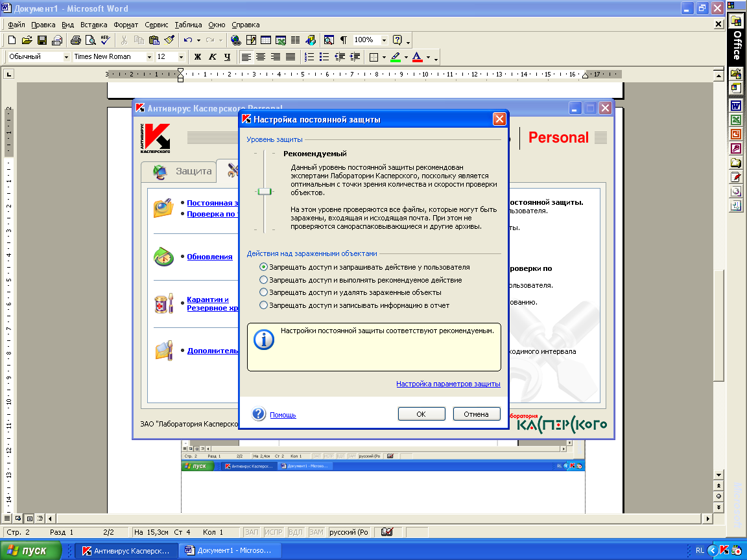Start a bulleted list
Image resolution: width=747 pixels, height=560 pixels.
point(324,57)
